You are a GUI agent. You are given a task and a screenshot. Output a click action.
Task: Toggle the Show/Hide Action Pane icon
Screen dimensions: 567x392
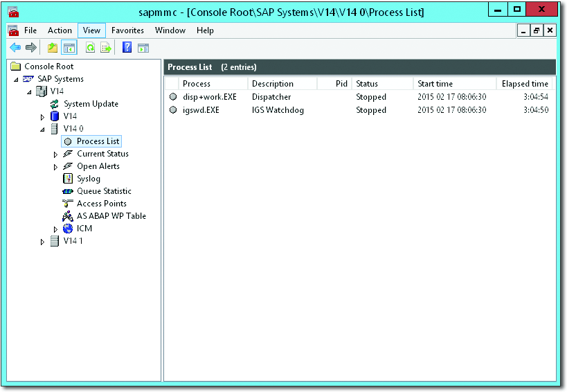coord(143,48)
